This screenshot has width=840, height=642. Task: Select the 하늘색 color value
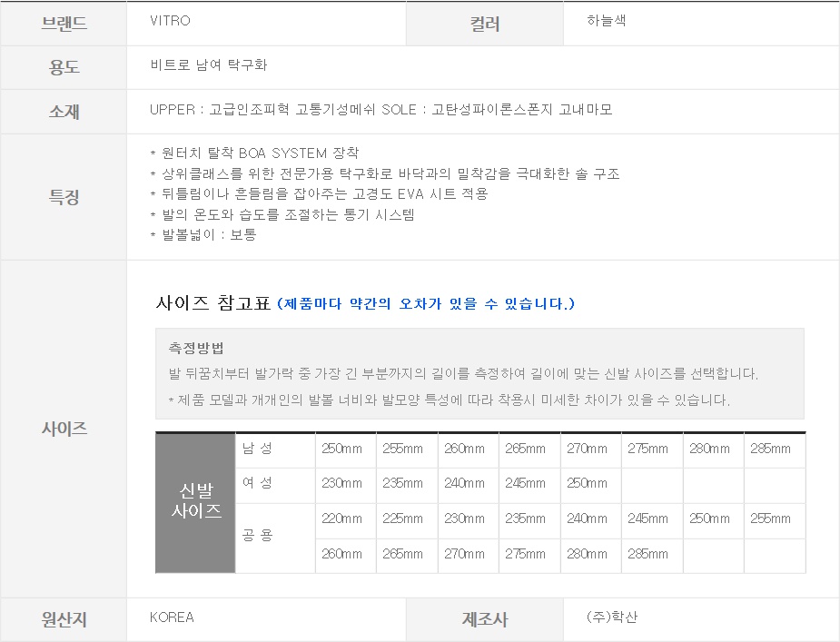(x=607, y=21)
